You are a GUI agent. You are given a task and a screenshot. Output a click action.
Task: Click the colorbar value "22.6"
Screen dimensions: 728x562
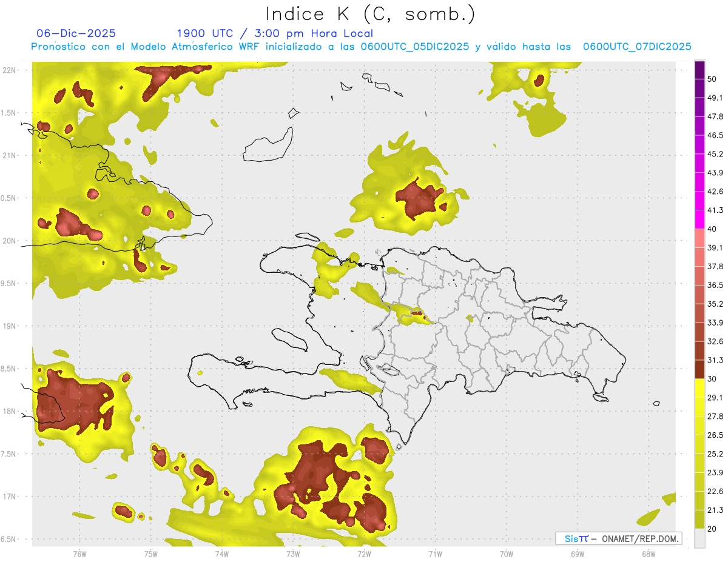point(716,491)
